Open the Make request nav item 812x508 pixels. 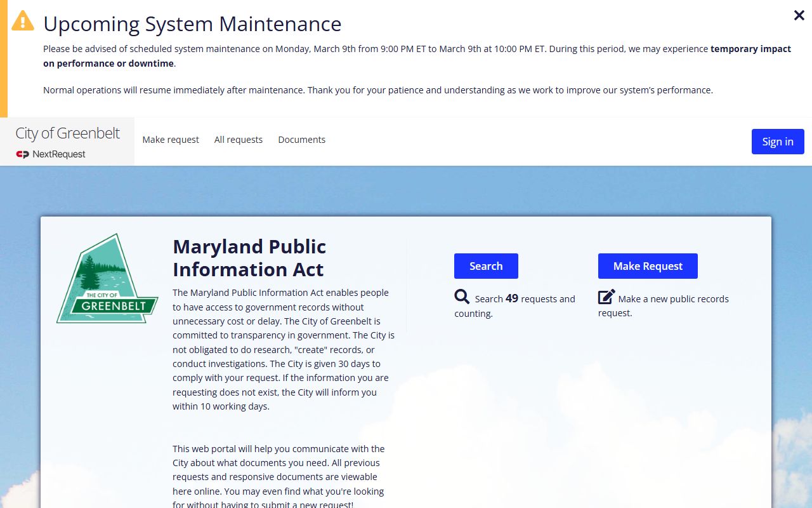(171, 140)
